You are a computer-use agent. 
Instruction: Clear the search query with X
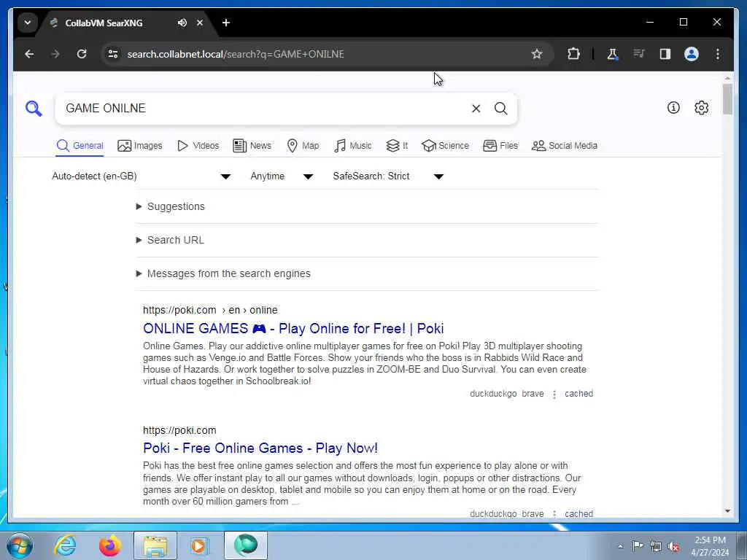tap(476, 109)
